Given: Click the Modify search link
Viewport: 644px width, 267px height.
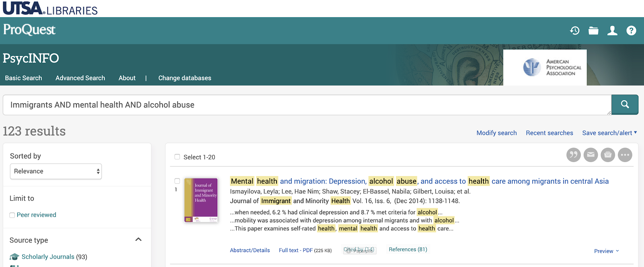Looking at the screenshot, I should [x=497, y=133].
